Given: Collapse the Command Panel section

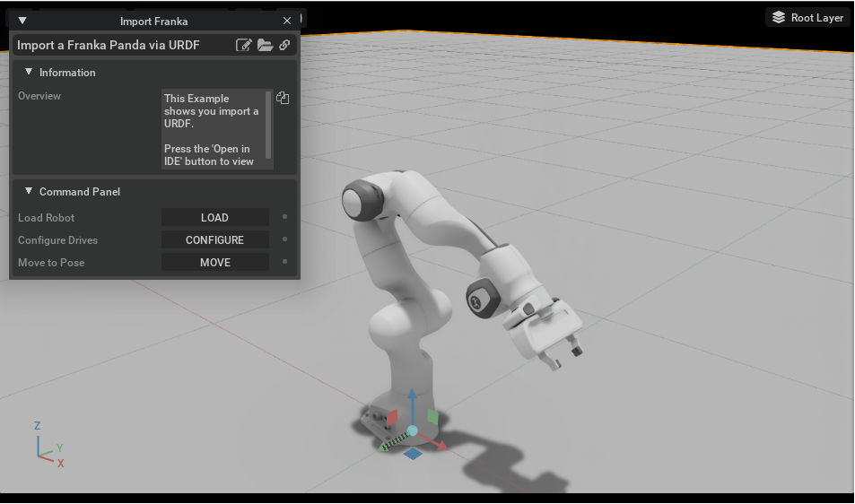Looking at the screenshot, I should (29, 191).
